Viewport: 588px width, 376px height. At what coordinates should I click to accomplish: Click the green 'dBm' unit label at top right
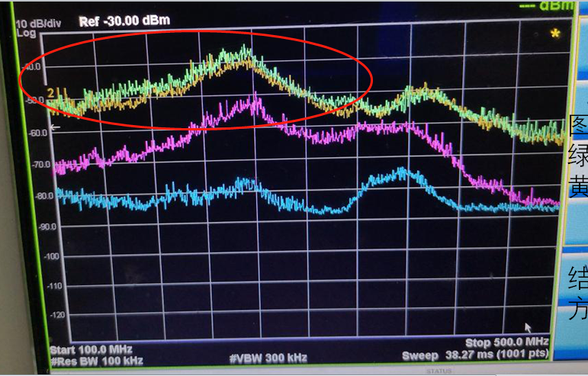(557, 5)
